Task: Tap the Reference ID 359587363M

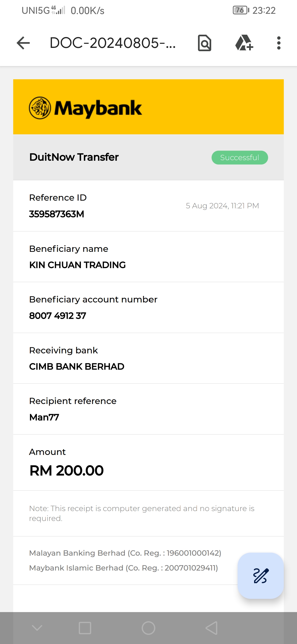Action: (57, 214)
